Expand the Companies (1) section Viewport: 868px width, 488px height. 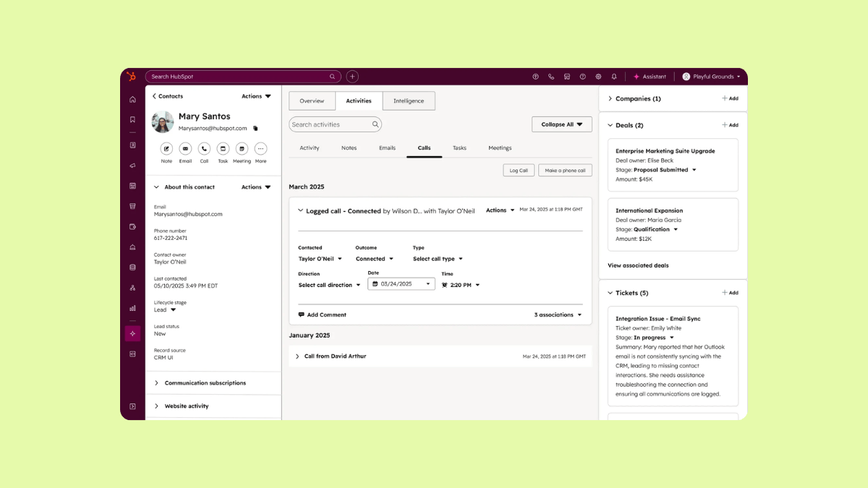click(610, 98)
